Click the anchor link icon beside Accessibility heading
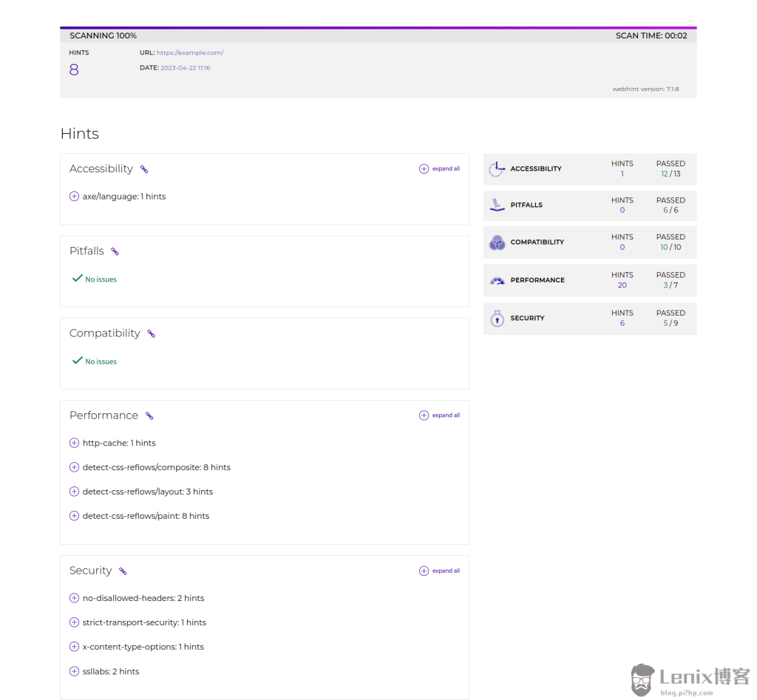This screenshot has height=700, width=757. coord(144,169)
